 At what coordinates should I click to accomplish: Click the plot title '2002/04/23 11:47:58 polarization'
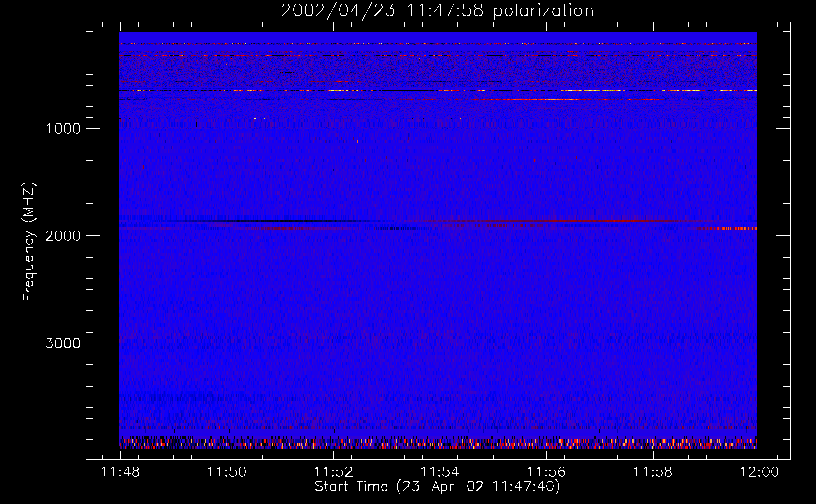pyautogui.click(x=437, y=11)
